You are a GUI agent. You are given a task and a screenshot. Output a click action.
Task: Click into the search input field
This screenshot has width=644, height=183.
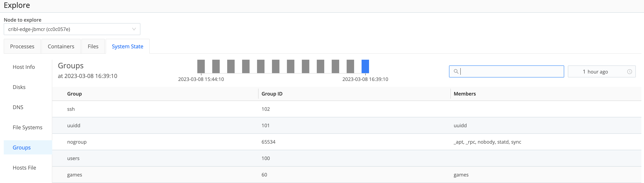(506, 71)
